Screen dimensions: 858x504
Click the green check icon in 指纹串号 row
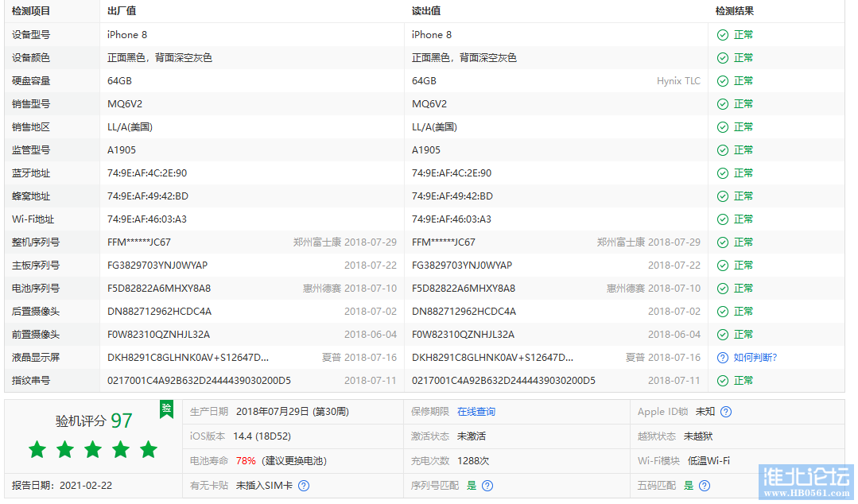point(722,381)
